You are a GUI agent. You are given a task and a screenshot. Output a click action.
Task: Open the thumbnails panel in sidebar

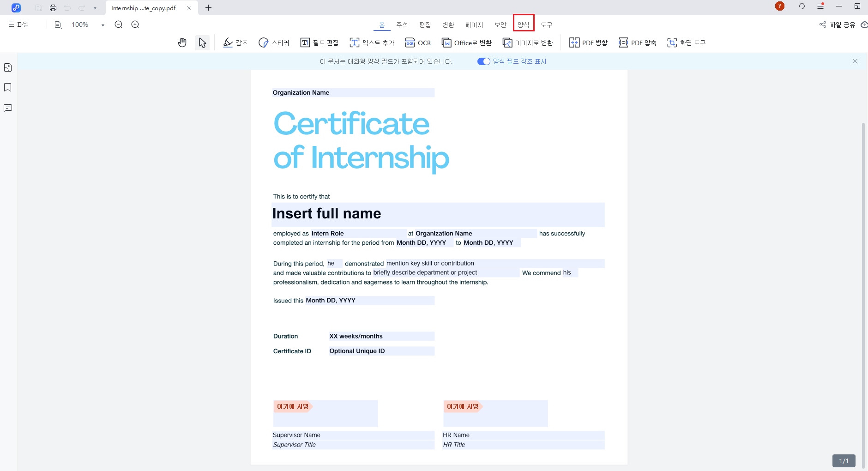click(x=8, y=67)
